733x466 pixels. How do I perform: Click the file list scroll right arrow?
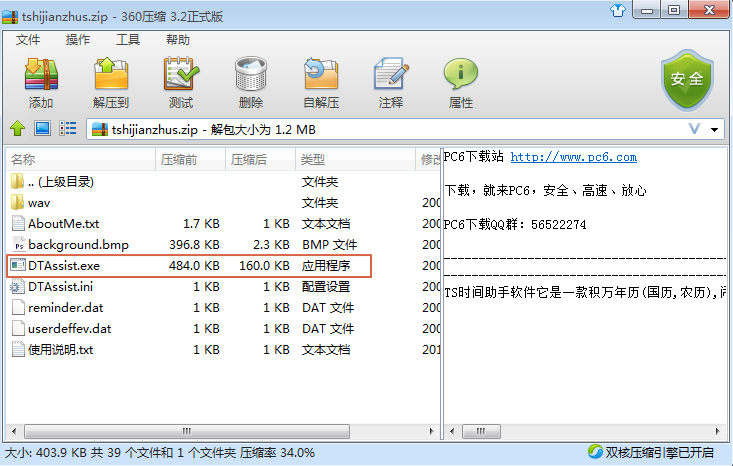(x=431, y=431)
